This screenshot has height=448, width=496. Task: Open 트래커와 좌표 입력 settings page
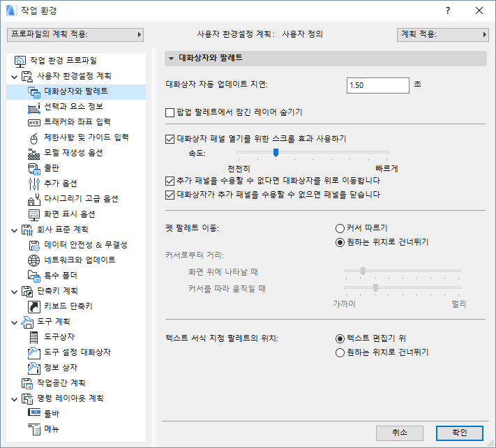point(77,122)
